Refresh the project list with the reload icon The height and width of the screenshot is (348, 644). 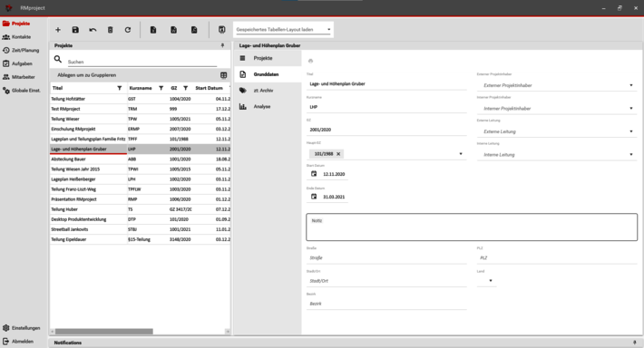(x=128, y=30)
